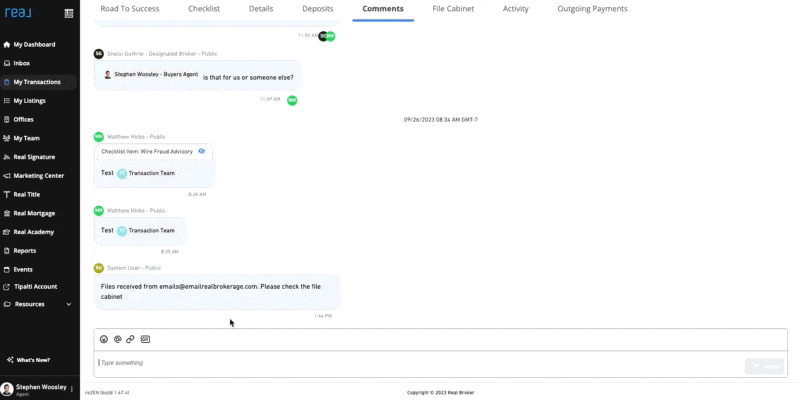Click the insert link icon in comment toolbar
The height and width of the screenshot is (400, 800).
click(130, 339)
